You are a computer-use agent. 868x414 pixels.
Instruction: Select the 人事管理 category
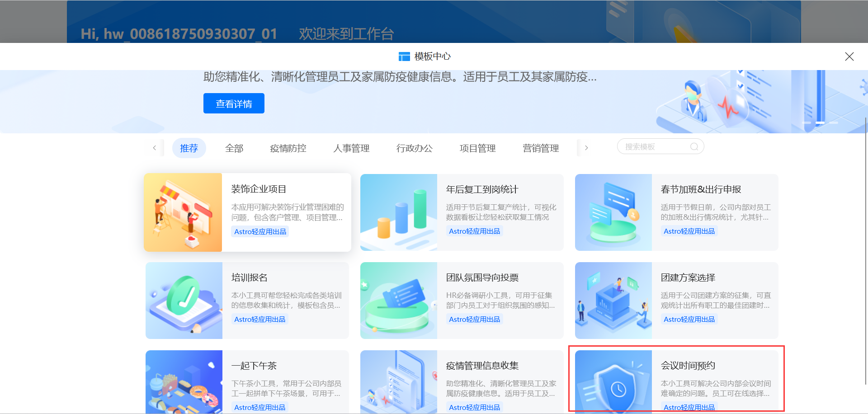(x=351, y=148)
